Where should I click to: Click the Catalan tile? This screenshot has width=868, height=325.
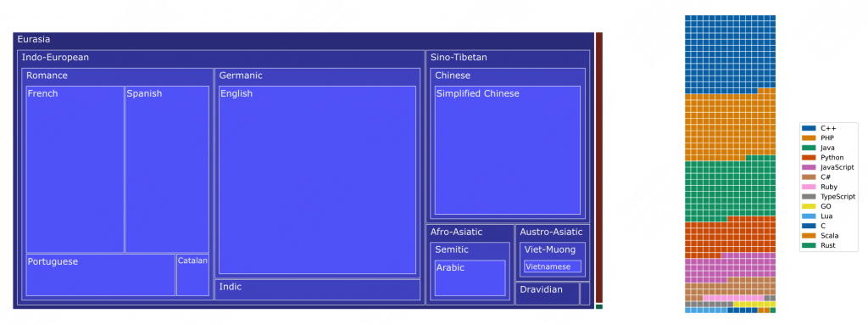(192, 275)
